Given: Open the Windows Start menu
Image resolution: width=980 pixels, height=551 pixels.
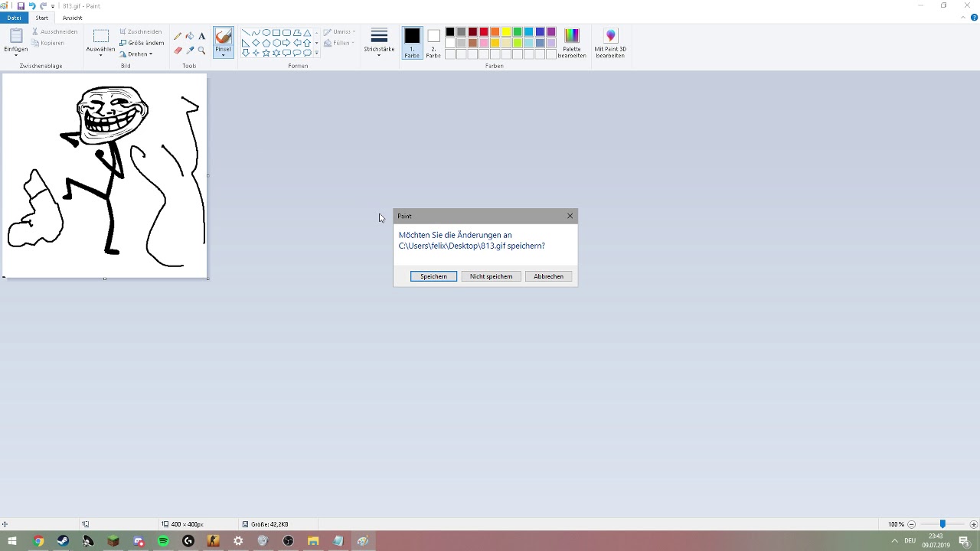Looking at the screenshot, I should pos(12,541).
